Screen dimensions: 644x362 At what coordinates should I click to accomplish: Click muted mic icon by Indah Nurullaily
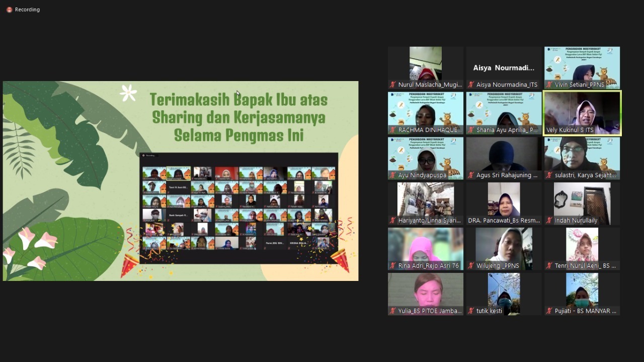549,221
